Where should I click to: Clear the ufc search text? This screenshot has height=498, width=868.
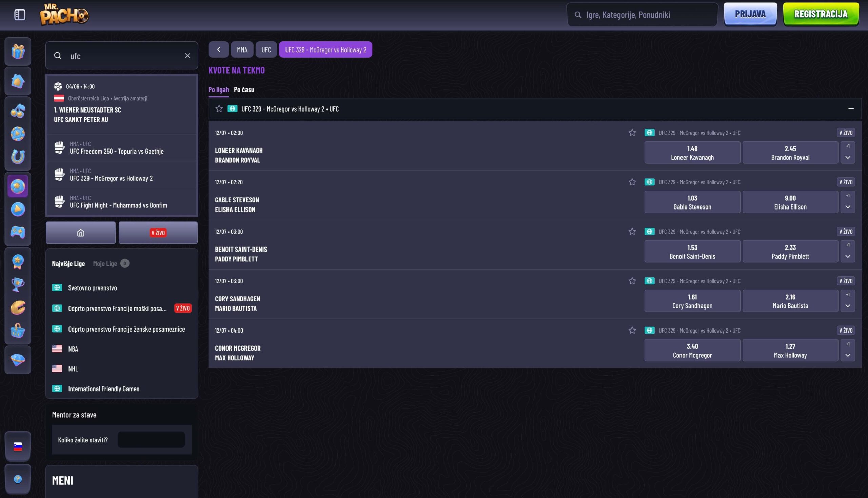click(188, 55)
